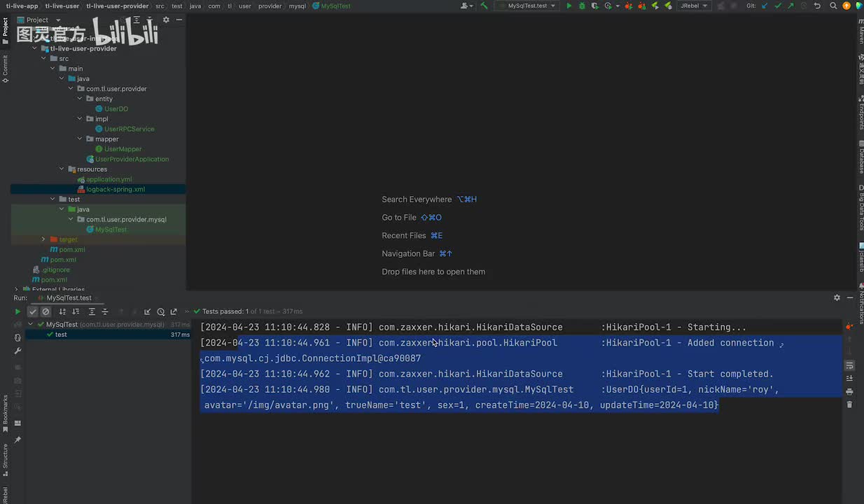
Task: Collapse the entity package
Action: (80, 99)
